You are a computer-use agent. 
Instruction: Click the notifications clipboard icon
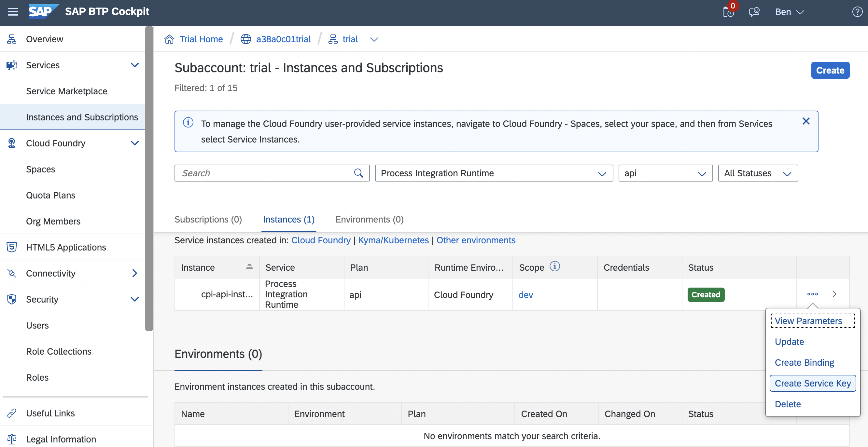click(728, 12)
